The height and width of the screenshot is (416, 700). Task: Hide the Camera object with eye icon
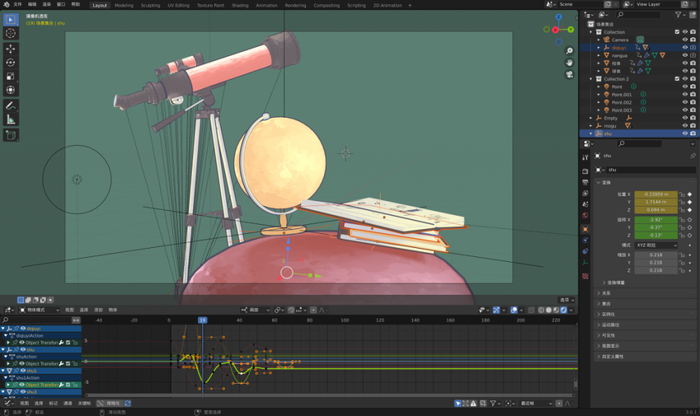tap(685, 39)
